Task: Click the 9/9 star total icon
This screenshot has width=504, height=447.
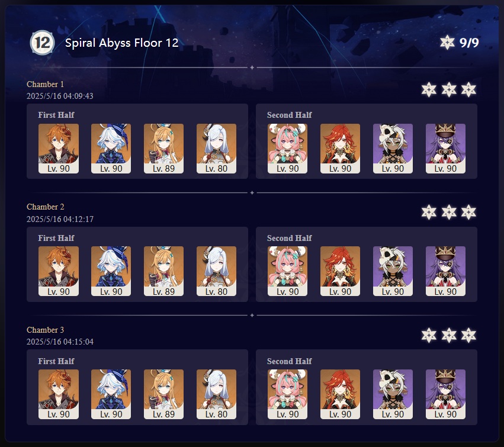Action: click(447, 43)
